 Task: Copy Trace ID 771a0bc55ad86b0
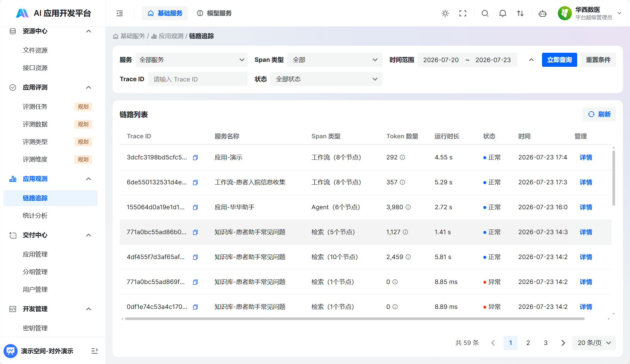click(195, 232)
